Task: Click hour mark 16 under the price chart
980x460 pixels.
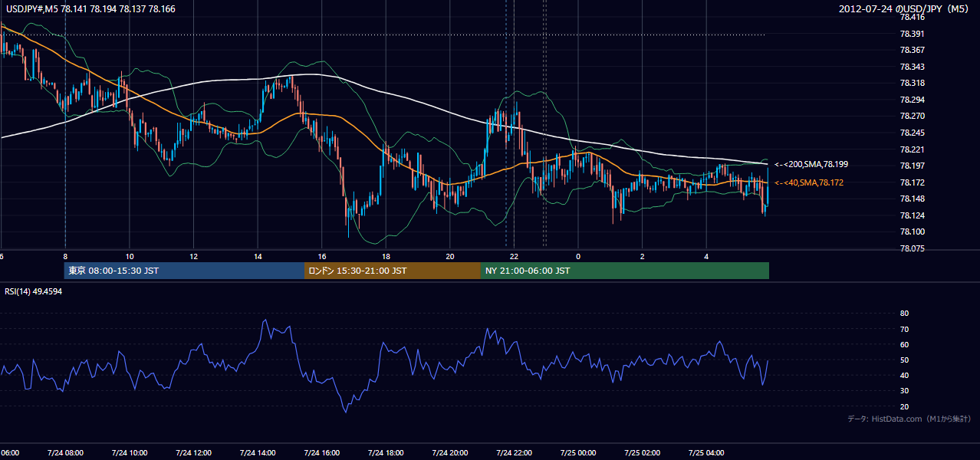Action: tap(321, 256)
